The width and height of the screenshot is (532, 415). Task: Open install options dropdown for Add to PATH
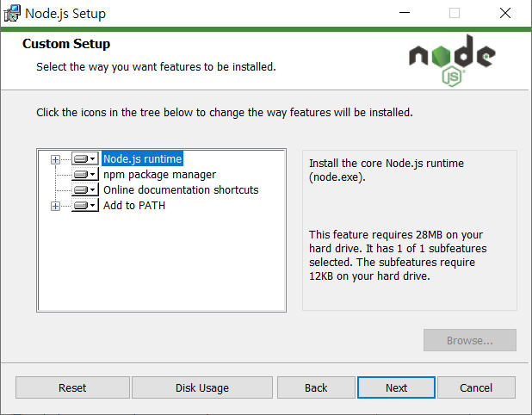point(85,206)
